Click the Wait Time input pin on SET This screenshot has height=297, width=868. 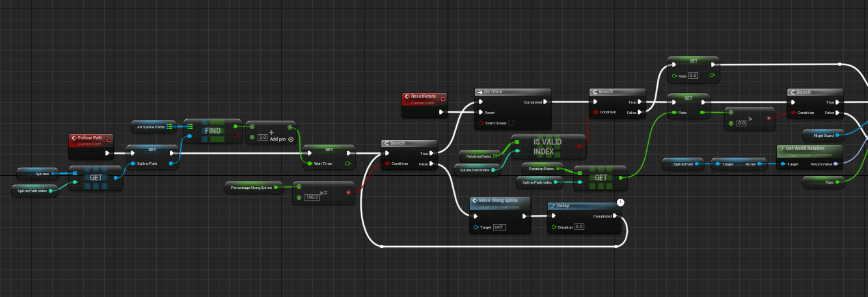click(310, 163)
